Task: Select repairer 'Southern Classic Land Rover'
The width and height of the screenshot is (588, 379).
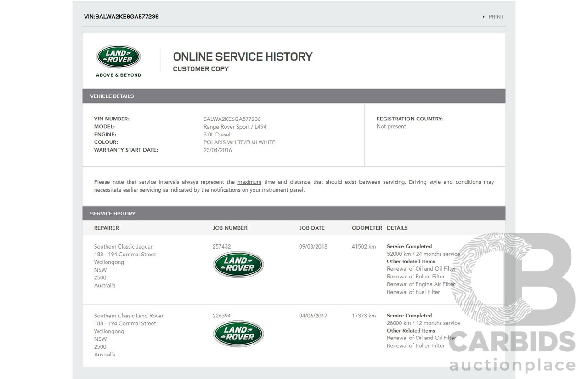Action: point(129,316)
